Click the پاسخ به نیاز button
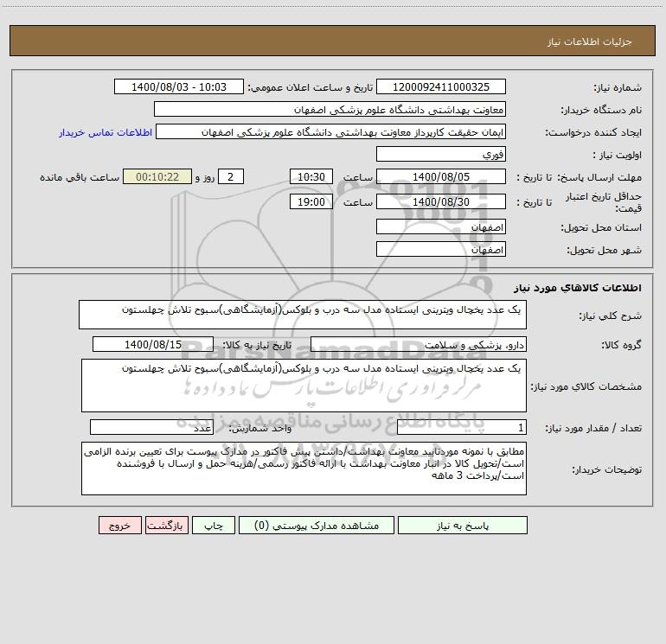 (463, 526)
